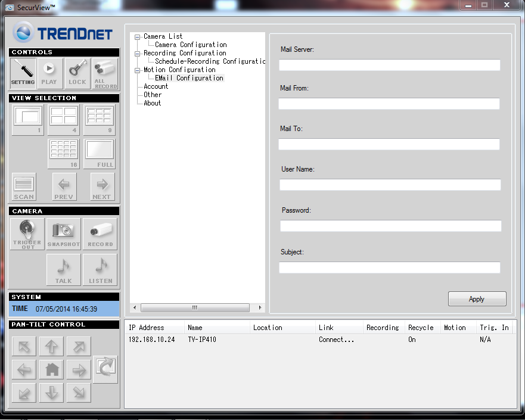Focus the Password input field
This screenshot has height=420, width=525.
[391, 226]
